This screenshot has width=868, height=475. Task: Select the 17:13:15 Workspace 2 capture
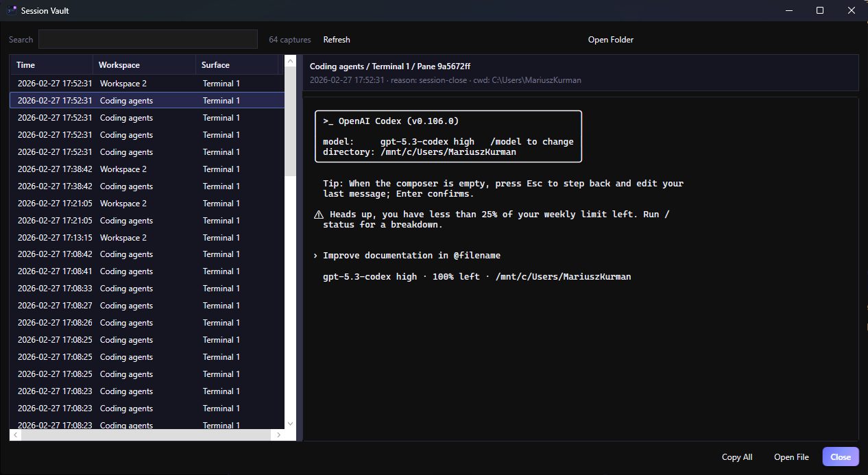[x=147, y=238]
